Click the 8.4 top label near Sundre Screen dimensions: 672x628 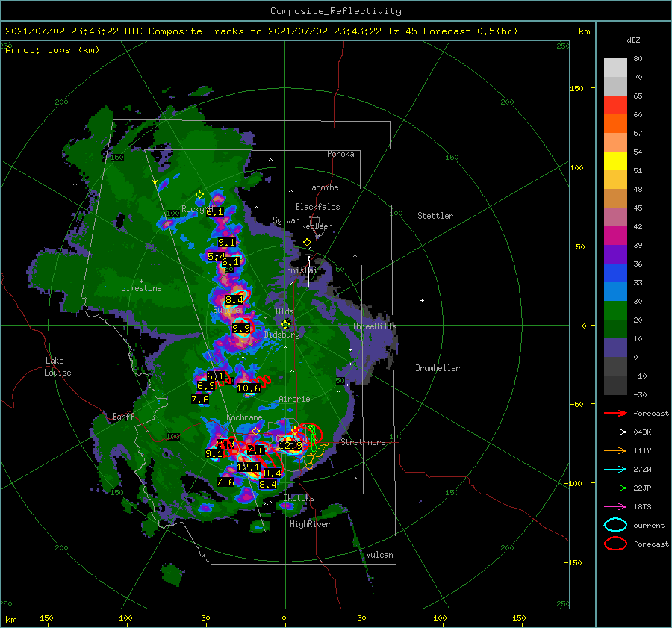234,300
